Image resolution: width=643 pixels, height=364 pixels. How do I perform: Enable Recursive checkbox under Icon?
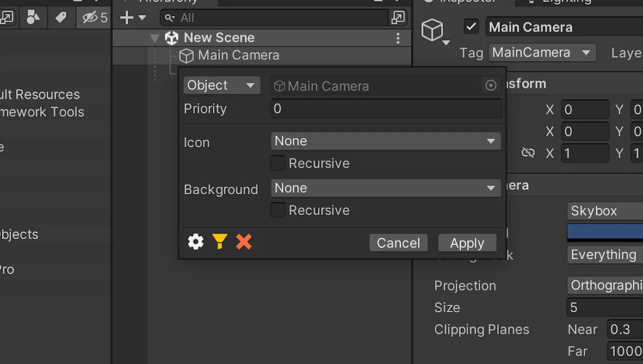[x=278, y=163]
